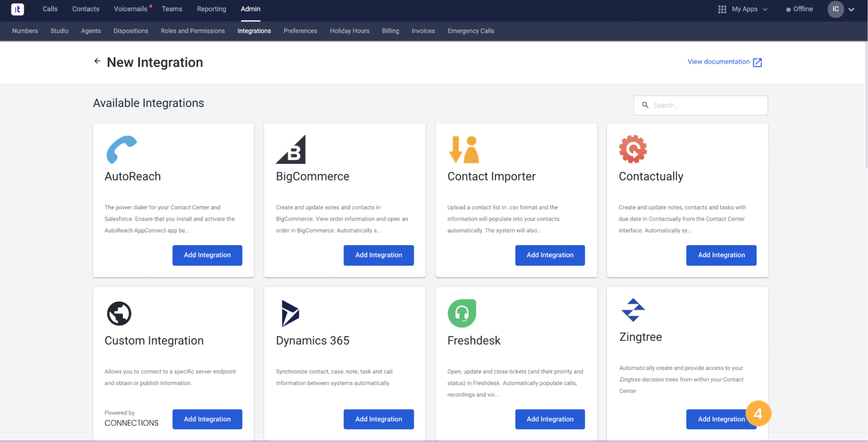Open Billing admin section
This screenshot has height=442, width=868.
[390, 31]
